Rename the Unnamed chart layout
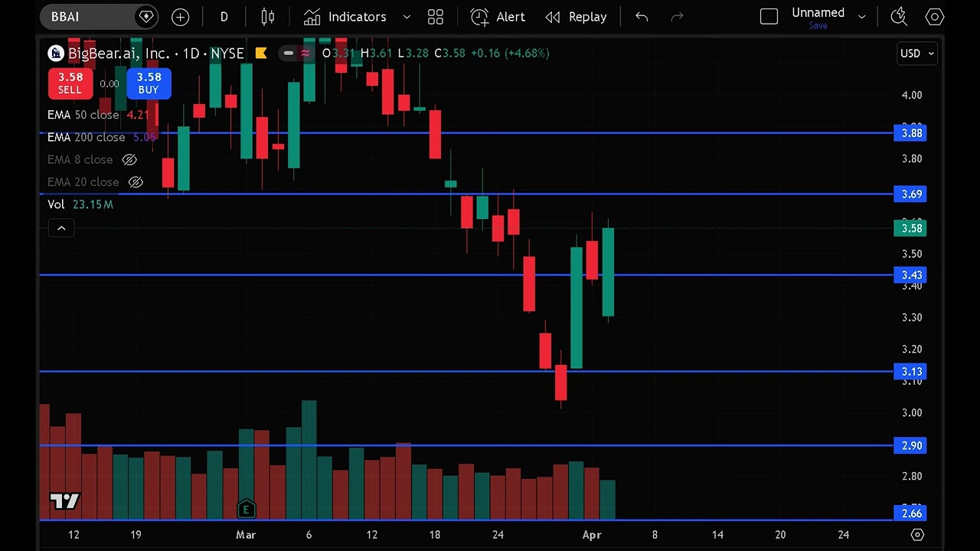 (818, 12)
